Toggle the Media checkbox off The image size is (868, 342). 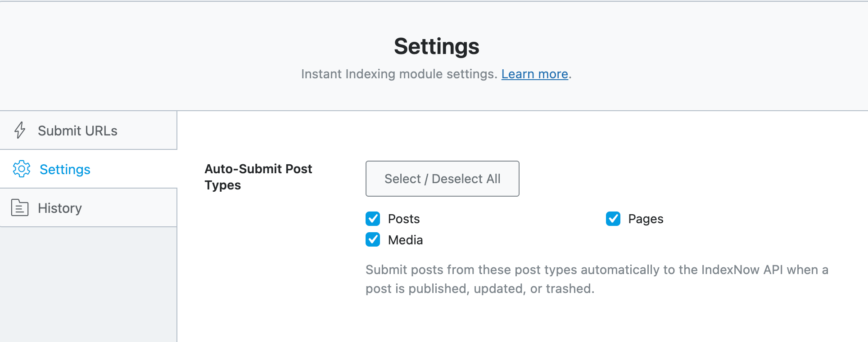[x=373, y=240]
